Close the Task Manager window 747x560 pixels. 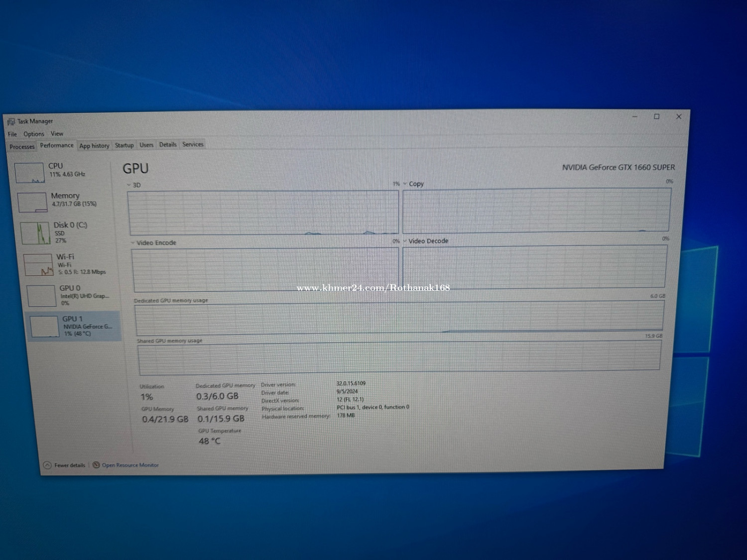(679, 116)
